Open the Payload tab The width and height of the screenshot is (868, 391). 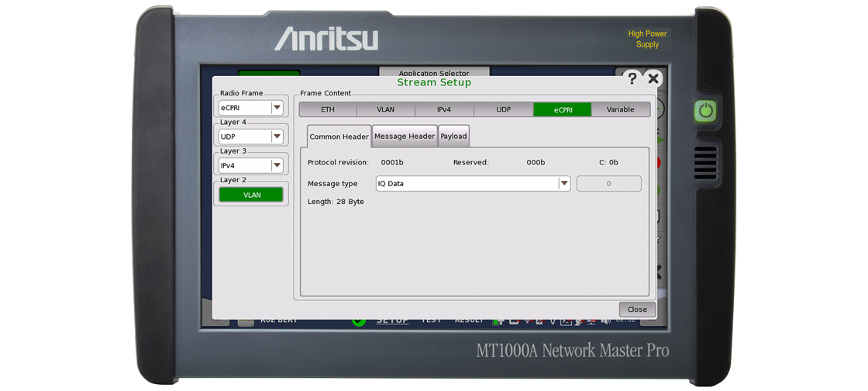(x=453, y=137)
